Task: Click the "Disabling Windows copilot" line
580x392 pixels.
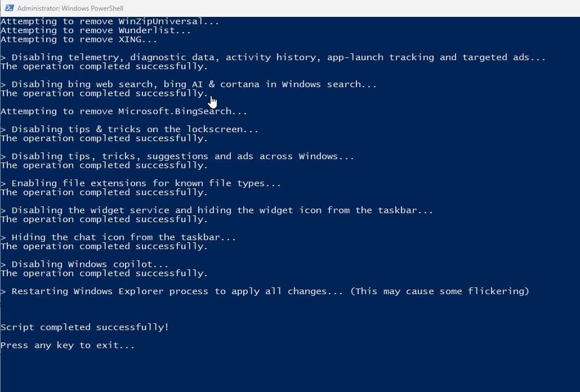Action: (x=90, y=264)
